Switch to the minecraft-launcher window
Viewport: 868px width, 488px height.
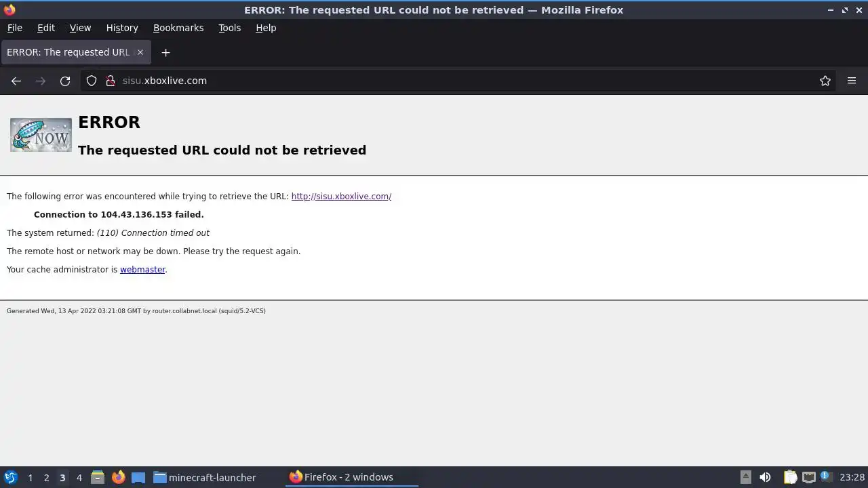205,477
